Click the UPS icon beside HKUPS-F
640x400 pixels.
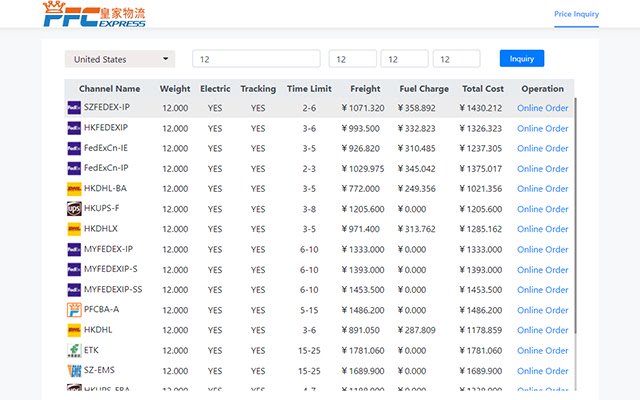(x=74, y=209)
